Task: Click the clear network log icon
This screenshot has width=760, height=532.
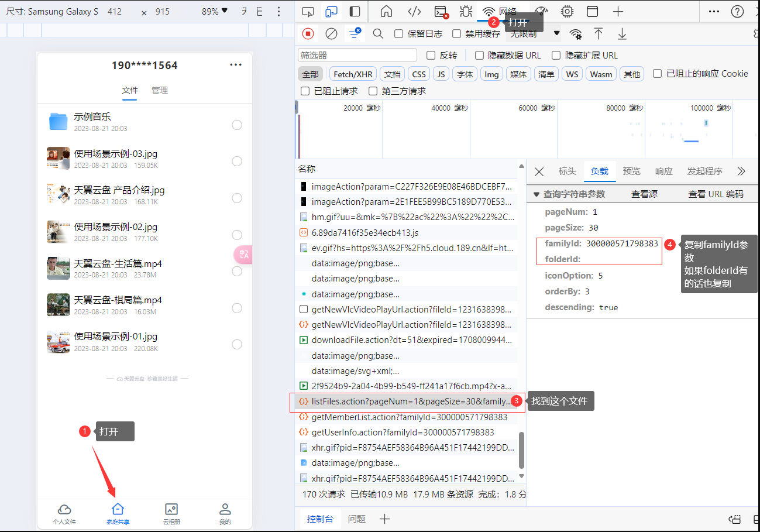Action: [x=331, y=34]
